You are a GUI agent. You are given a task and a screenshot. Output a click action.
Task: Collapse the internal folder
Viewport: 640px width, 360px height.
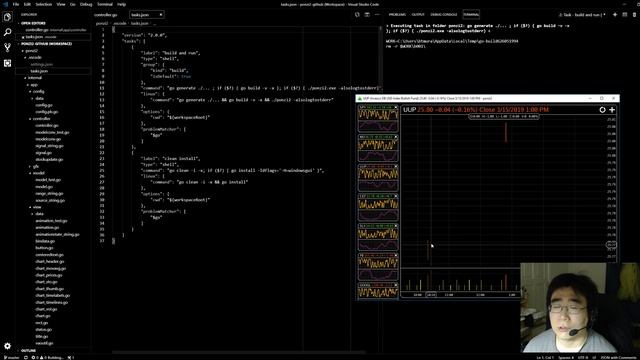(x=34, y=78)
